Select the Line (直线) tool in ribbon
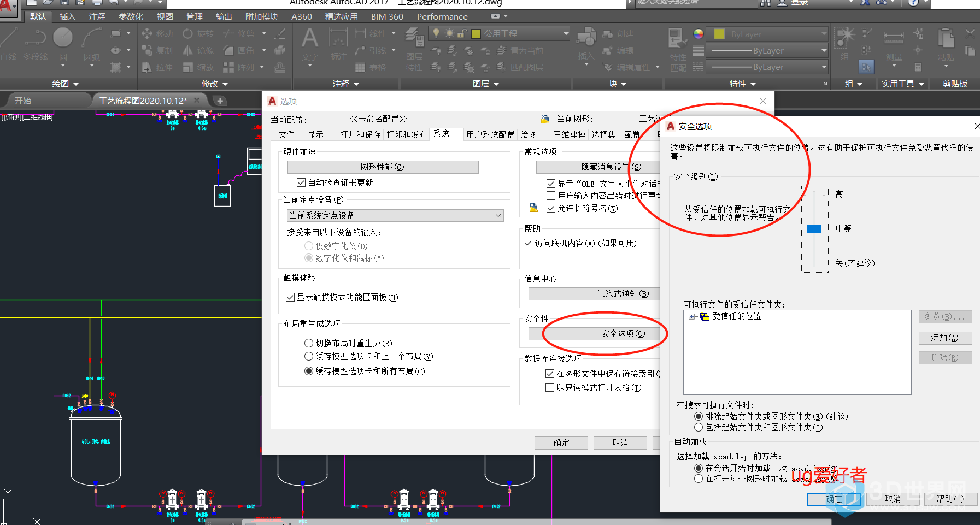 click(x=8, y=44)
